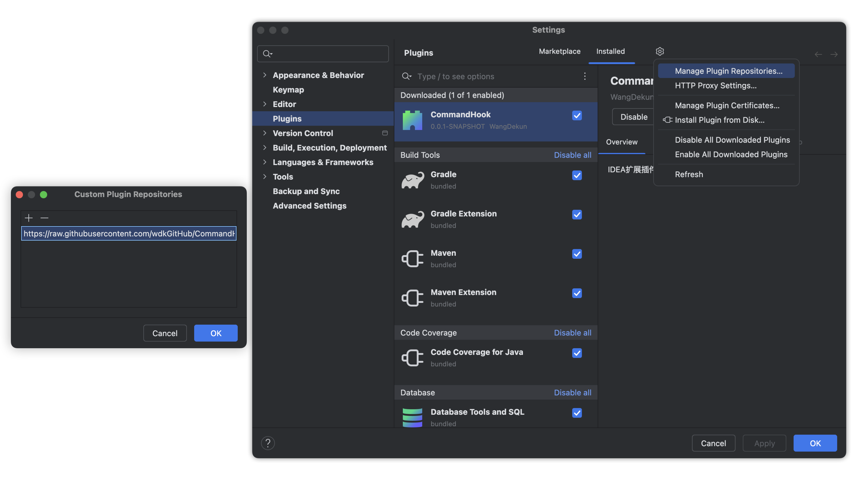
Task: Click the repository URL text field
Action: [129, 233]
